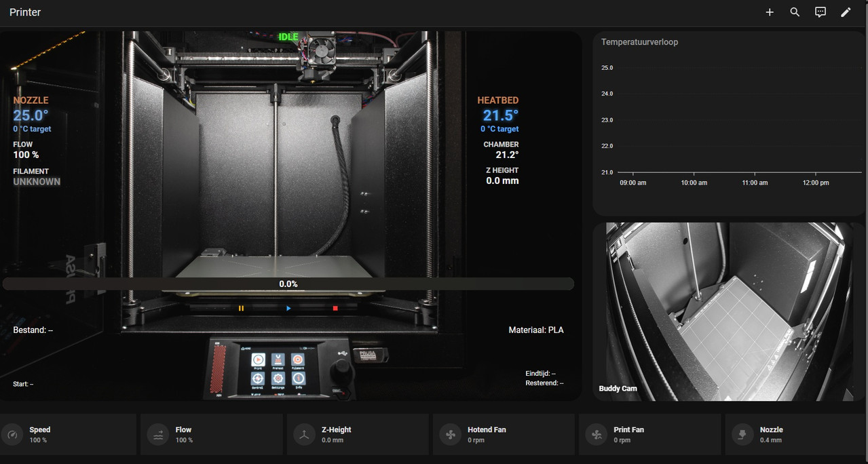Click the Z HEIGHT 0.0 mm value

click(502, 181)
